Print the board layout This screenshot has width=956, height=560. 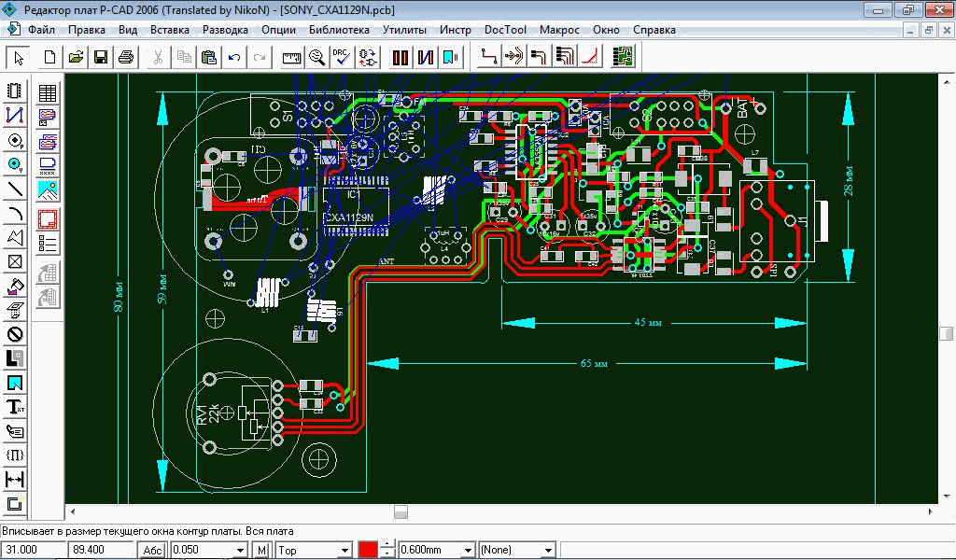coord(126,57)
